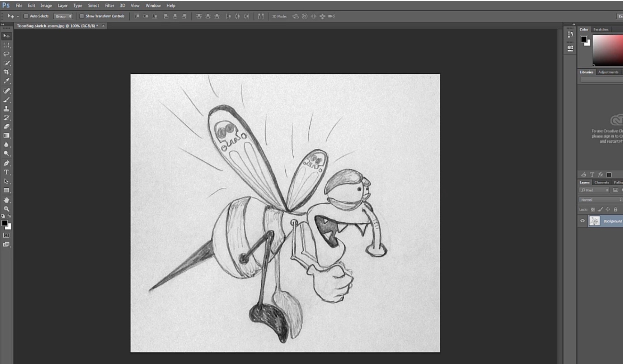623x364 pixels.
Task: Enable the Auto-Select checkbox
Action: 26,16
